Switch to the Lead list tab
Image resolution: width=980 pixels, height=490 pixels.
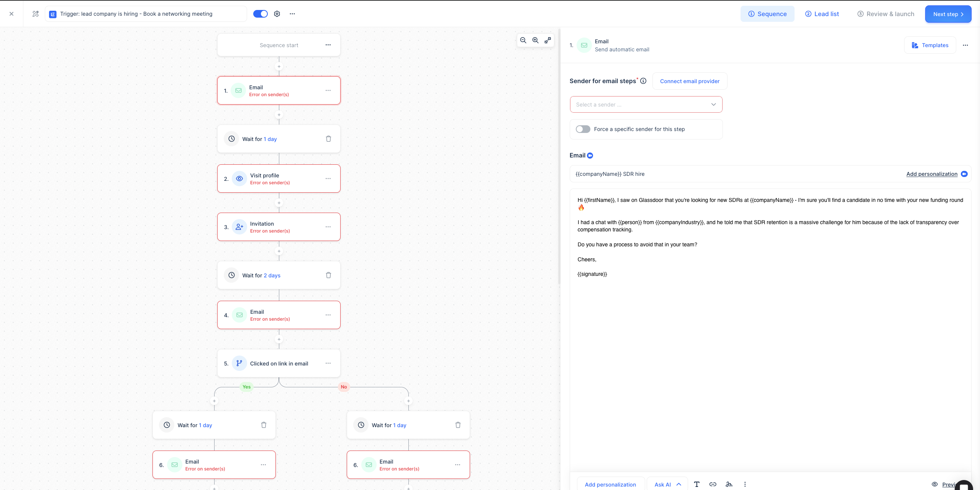(x=822, y=14)
